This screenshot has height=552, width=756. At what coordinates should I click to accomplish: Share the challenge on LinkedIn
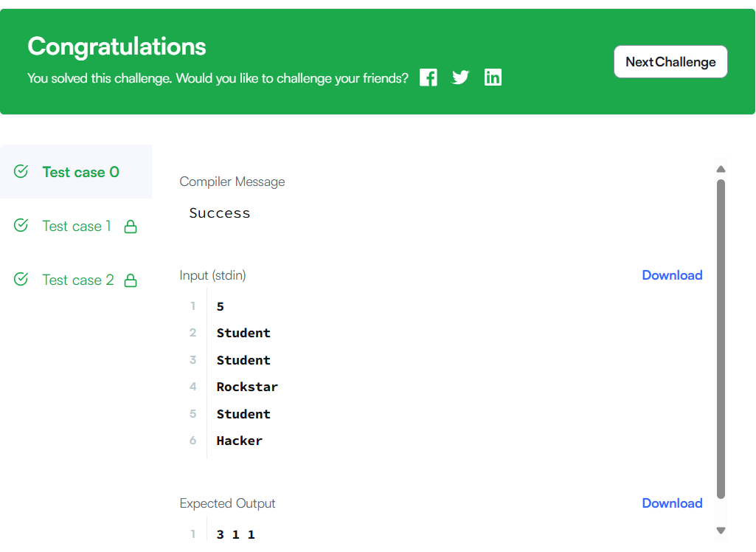493,77
